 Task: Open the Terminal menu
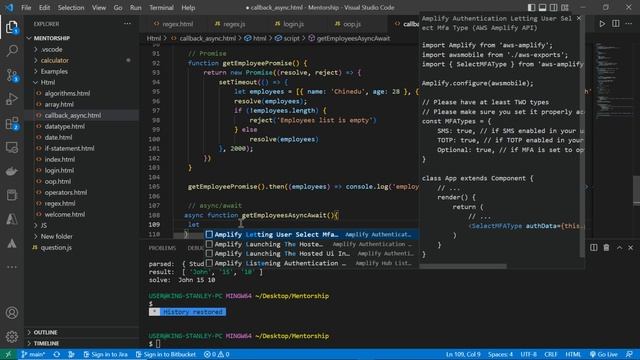pos(161,7)
